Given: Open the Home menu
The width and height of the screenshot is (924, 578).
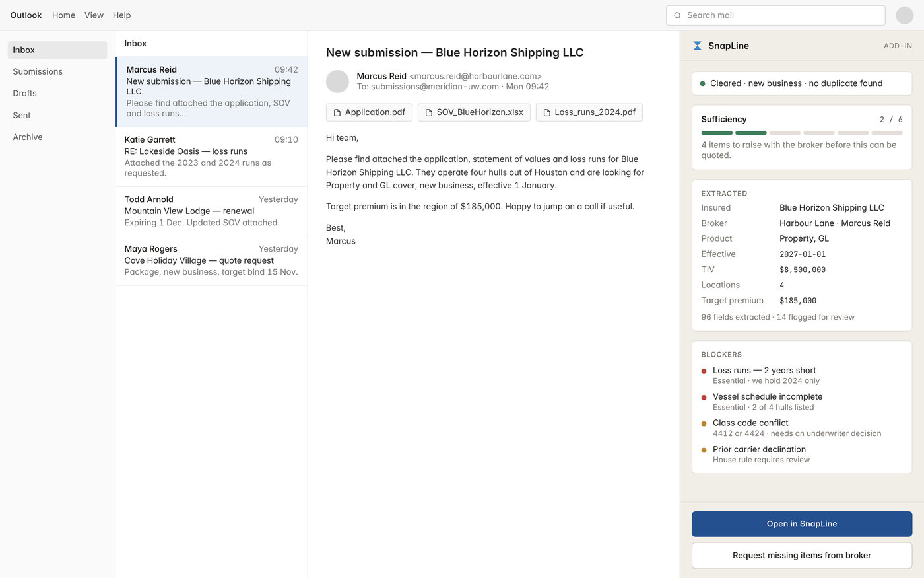Looking at the screenshot, I should point(63,15).
